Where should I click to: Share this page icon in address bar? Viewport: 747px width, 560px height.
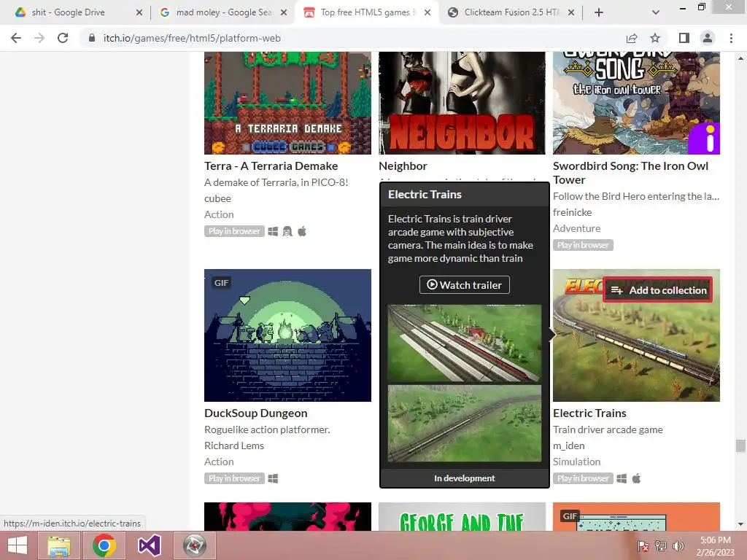(x=632, y=38)
